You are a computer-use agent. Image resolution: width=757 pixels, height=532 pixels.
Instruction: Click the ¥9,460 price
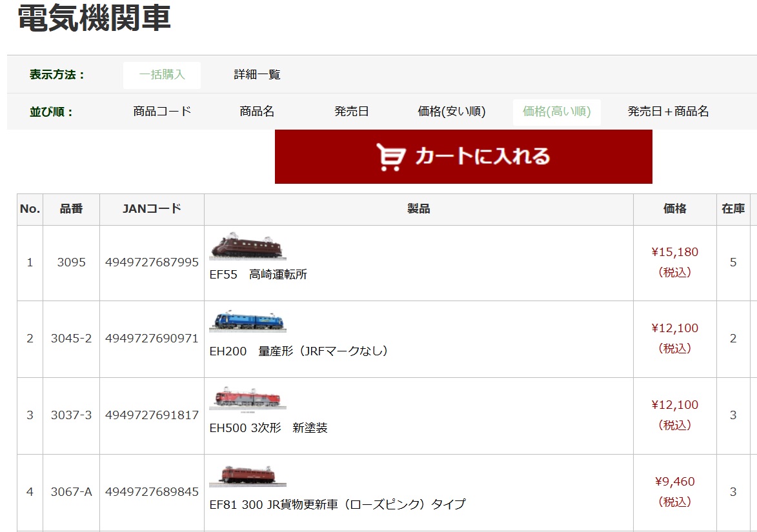click(675, 482)
